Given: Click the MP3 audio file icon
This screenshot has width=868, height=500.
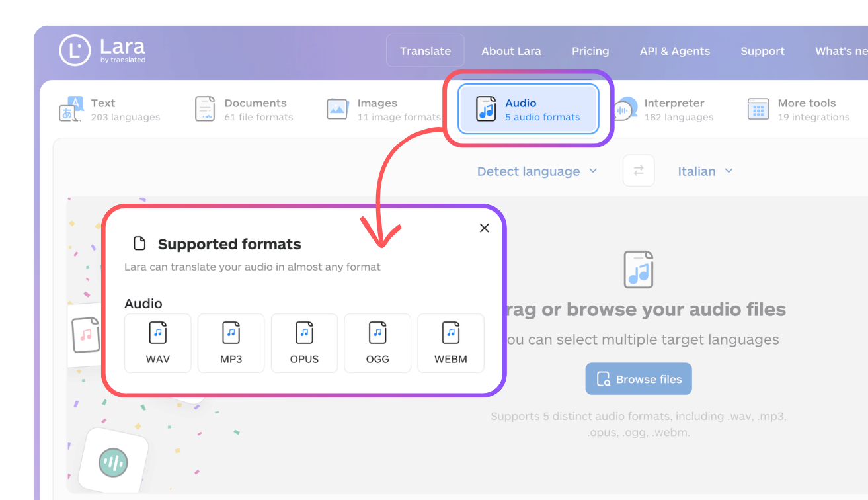Looking at the screenshot, I should point(231,333).
